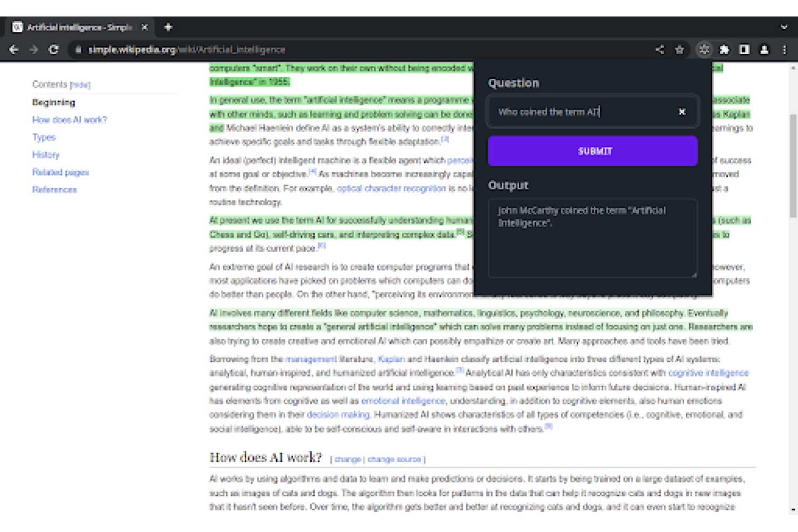Click the page vertical scrollbar thumb
The image size is (798, 532).
click(x=793, y=166)
